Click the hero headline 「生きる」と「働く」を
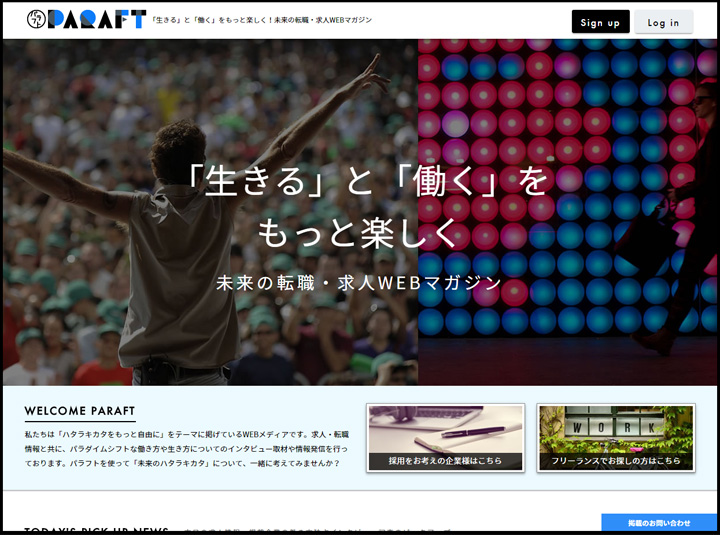720x535 pixels. [368, 180]
